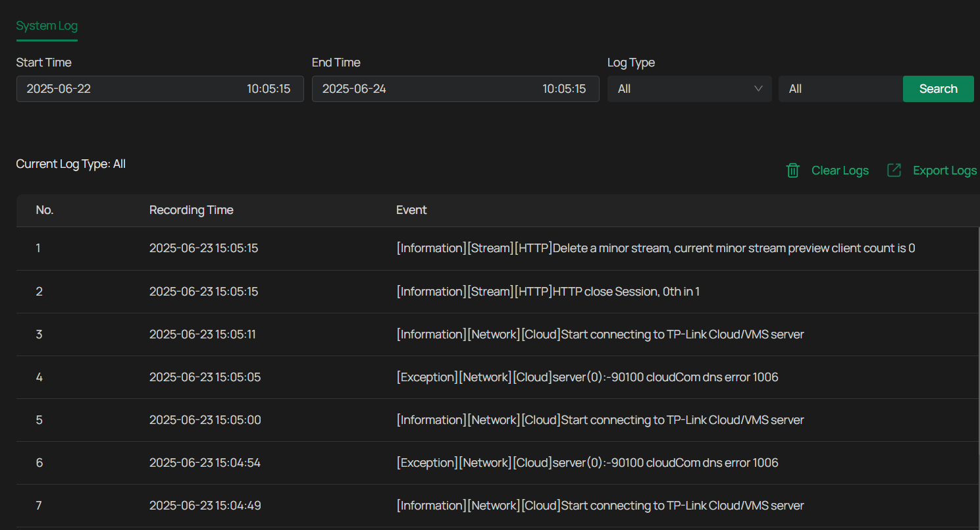Click the Start Time field label
The image size is (980, 530).
click(x=44, y=63)
